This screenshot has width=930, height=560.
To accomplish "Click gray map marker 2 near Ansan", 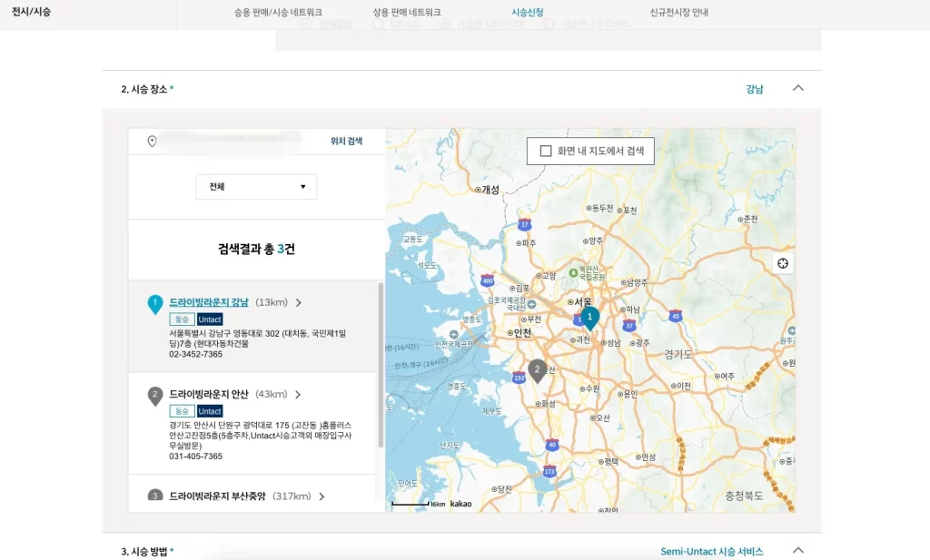I will 538,369.
